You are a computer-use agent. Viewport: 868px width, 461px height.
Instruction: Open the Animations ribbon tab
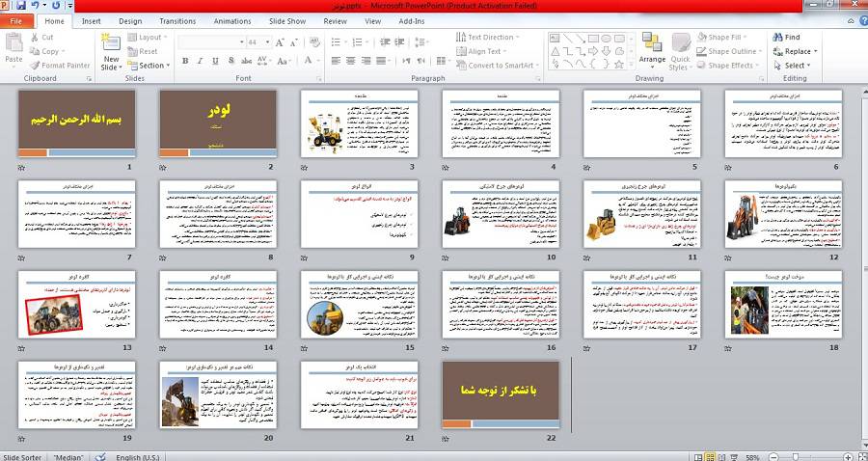click(232, 21)
